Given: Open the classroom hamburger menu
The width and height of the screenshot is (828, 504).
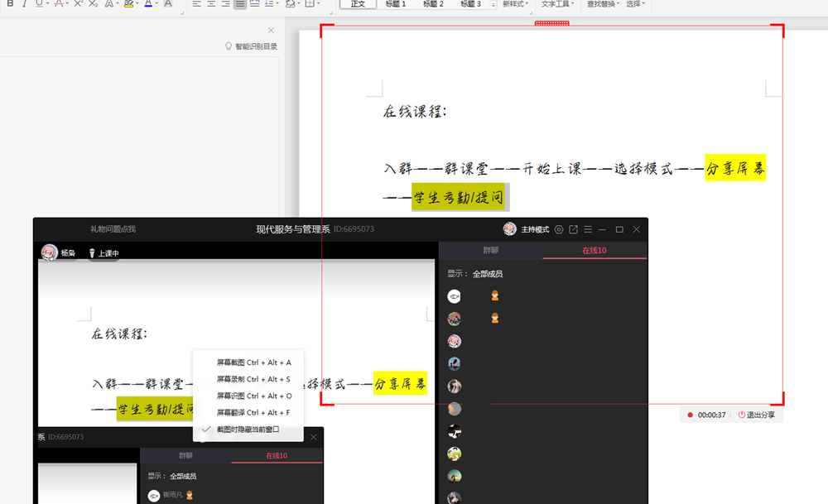Looking at the screenshot, I should pyautogui.click(x=588, y=229).
